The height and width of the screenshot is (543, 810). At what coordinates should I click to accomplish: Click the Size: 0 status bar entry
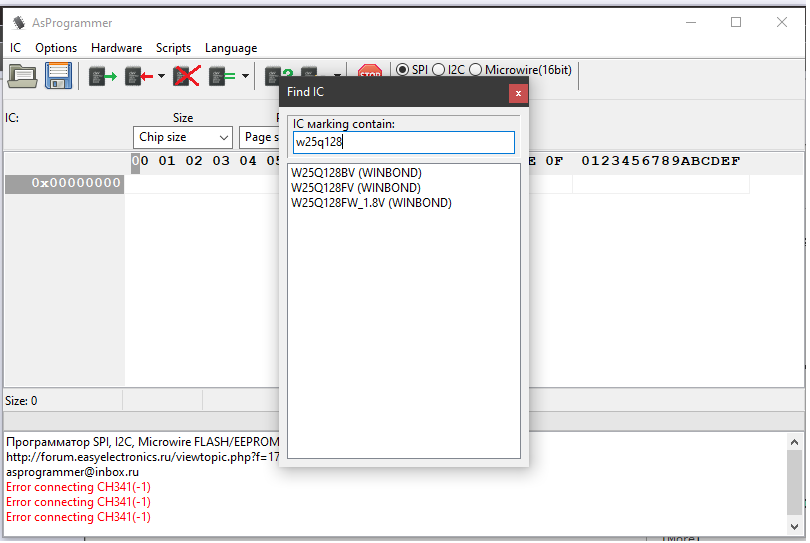pyautogui.click(x=21, y=401)
